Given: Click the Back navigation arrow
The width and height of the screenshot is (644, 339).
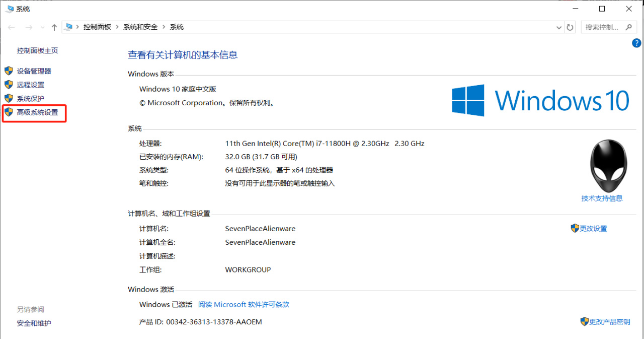Looking at the screenshot, I should tap(11, 27).
